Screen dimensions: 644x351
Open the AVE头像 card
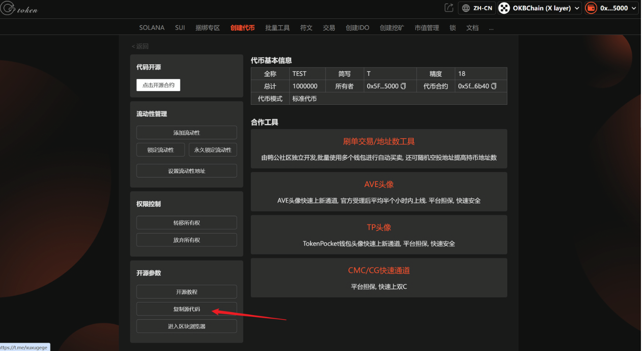(x=379, y=192)
